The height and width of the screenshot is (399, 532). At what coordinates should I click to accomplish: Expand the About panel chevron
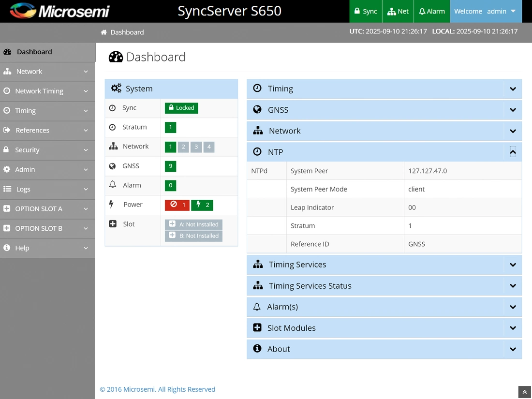pos(513,349)
